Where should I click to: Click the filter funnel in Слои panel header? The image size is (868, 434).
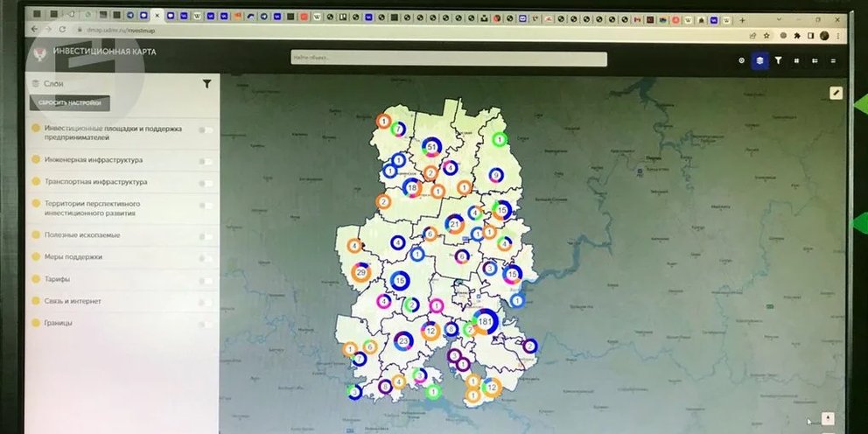pos(206,84)
